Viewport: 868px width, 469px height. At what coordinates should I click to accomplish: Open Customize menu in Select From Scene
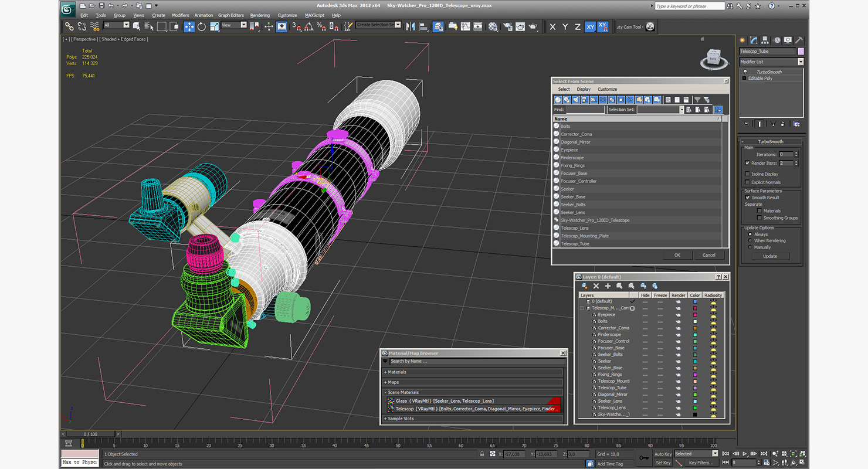(x=607, y=89)
